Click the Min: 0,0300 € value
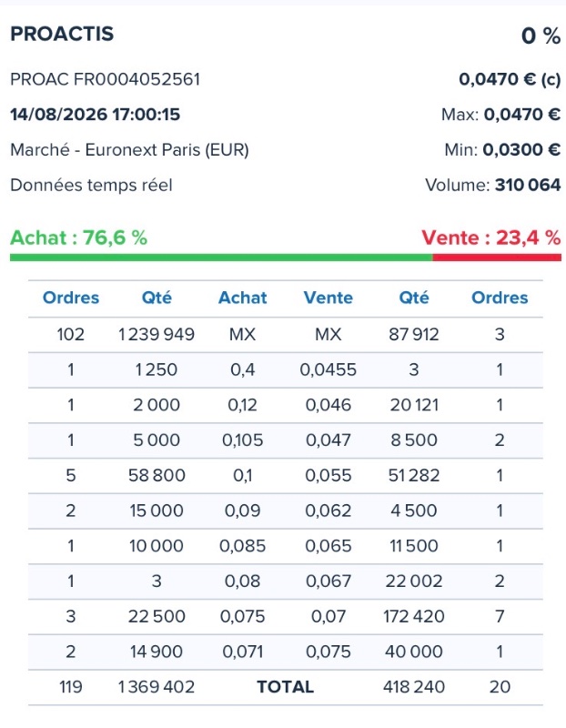 point(502,150)
